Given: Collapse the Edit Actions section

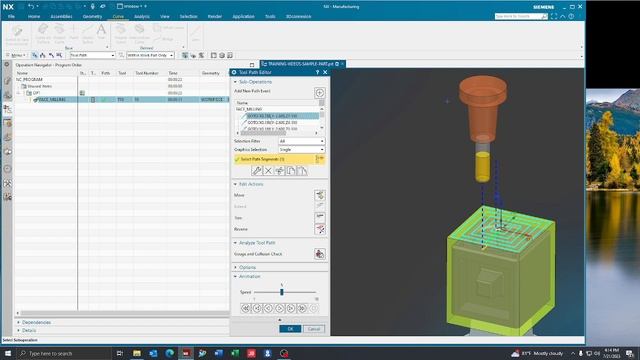Looking at the screenshot, I should 235,184.
